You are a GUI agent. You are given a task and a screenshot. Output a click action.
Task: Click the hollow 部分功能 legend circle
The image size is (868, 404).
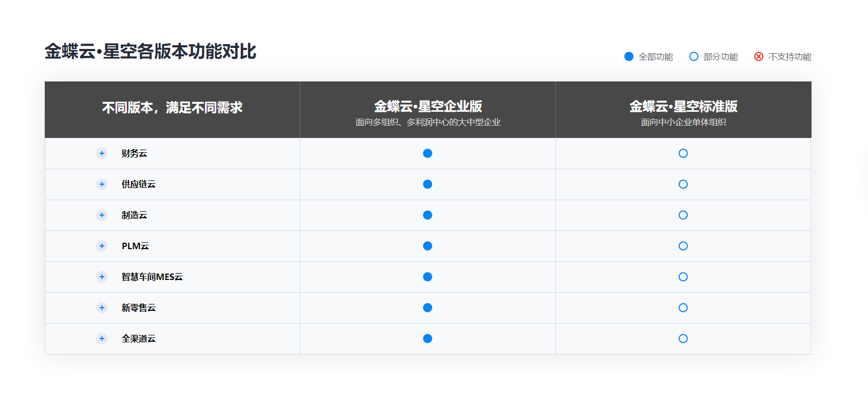(x=694, y=56)
